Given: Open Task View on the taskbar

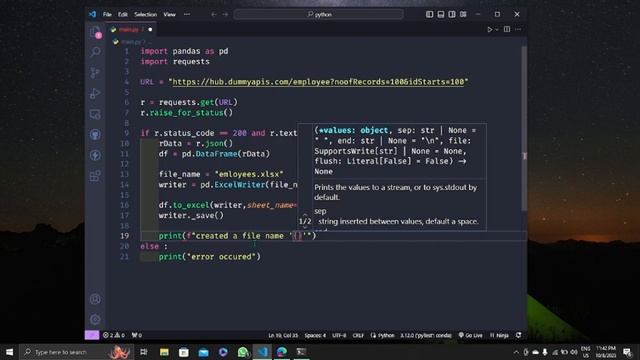Looking at the screenshot, I should pos(144,352).
